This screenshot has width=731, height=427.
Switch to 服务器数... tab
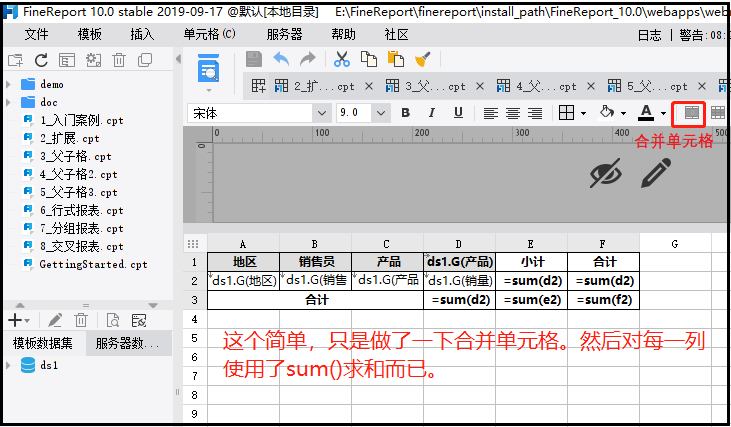[127, 344]
